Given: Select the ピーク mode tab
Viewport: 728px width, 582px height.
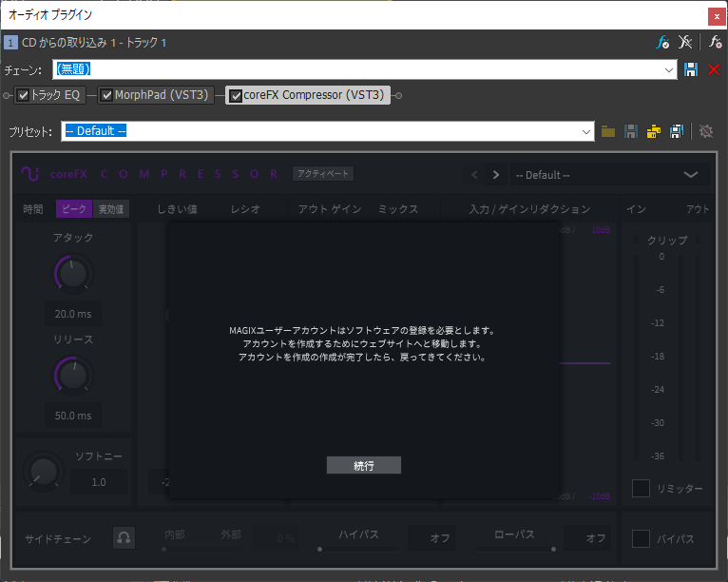Looking at the screenshot, I should 73,209.
